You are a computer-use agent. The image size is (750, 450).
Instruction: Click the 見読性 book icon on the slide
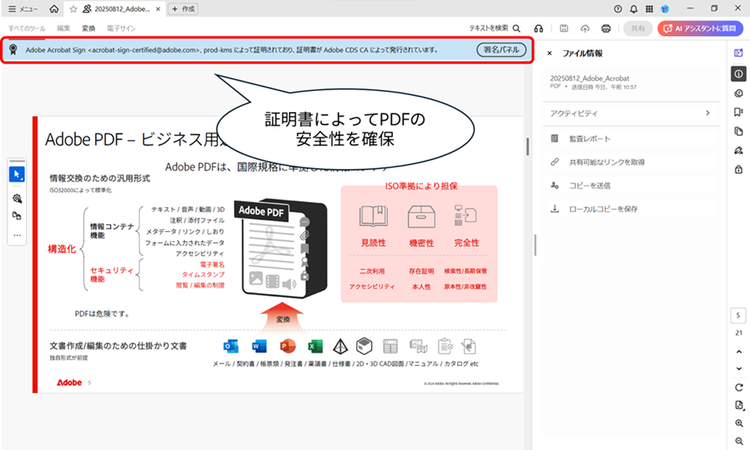(x=373, y=216)
